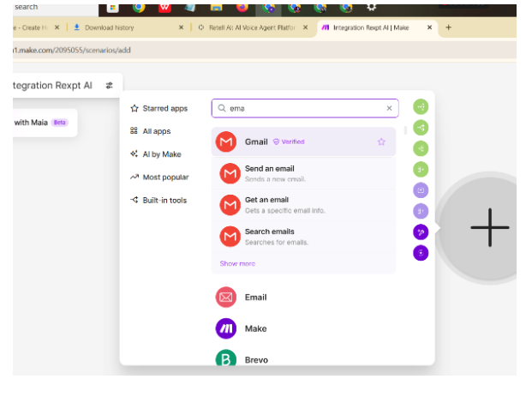Click the large plus module on canvas
Screen dimensions: 532x397
coord(489,227)
